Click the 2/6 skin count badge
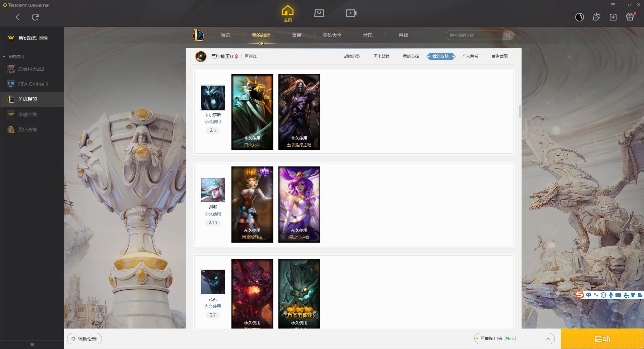Screen dimensions: 644x349 point(213,130)
